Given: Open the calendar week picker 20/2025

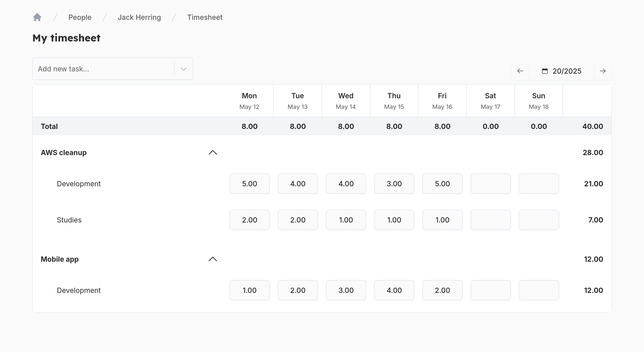Looking at the screenshot, I should click(561, 71).
